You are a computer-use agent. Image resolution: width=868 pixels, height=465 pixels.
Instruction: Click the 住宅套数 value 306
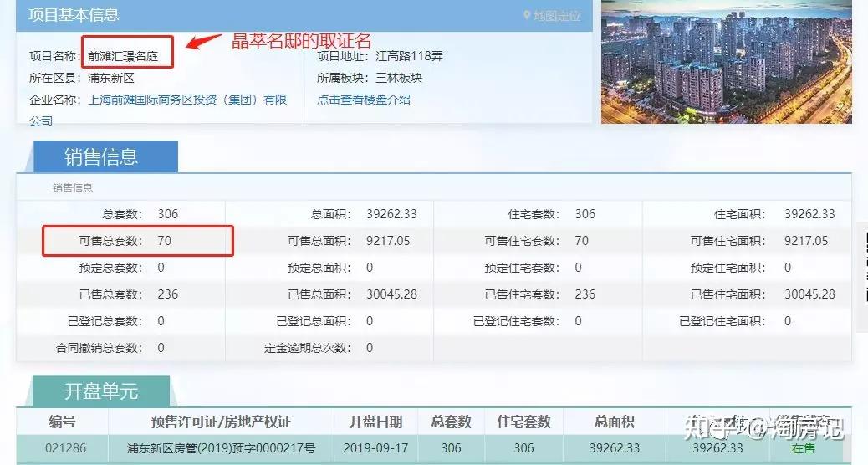click(x=585, y=214)
